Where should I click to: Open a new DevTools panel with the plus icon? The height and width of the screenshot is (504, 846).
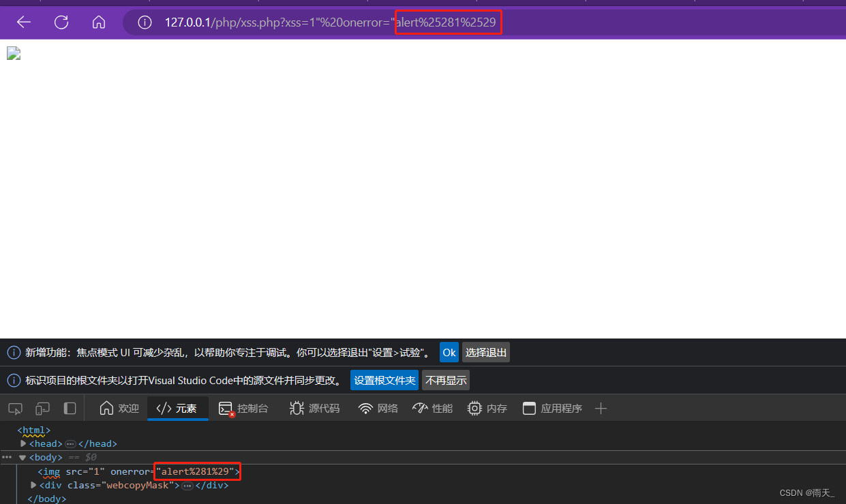click(601, 408)
